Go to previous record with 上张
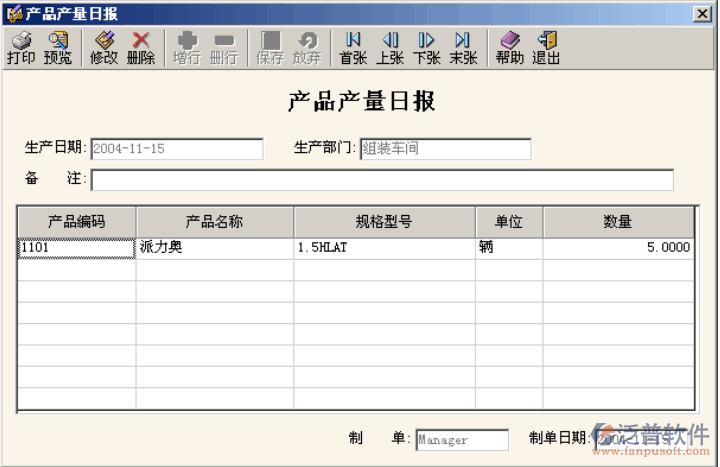 (x=390, y=47)
